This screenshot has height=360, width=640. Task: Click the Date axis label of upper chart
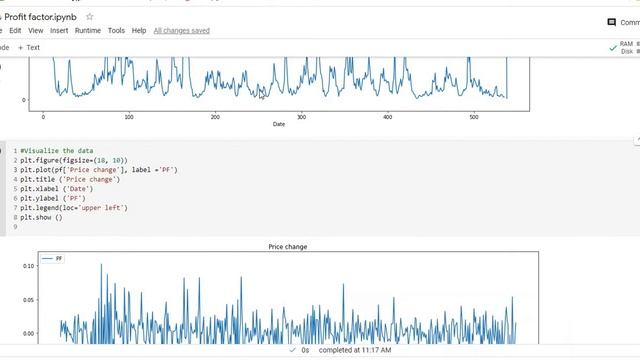point(279,124)
